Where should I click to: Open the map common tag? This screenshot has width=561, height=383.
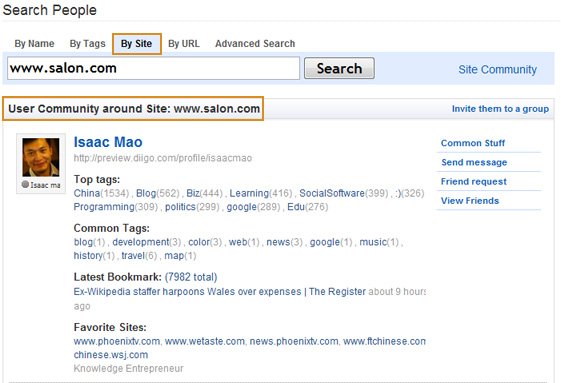tap(174, 256)
